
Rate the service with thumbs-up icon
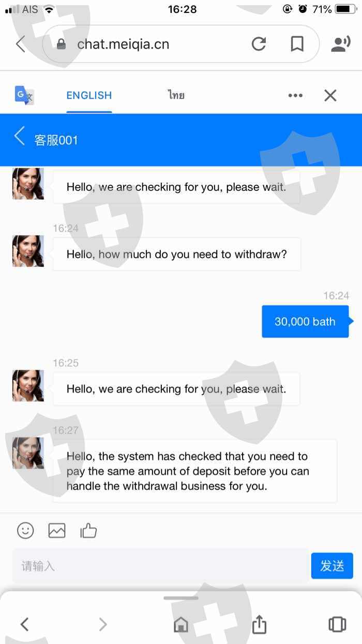[x=88, y=530]
